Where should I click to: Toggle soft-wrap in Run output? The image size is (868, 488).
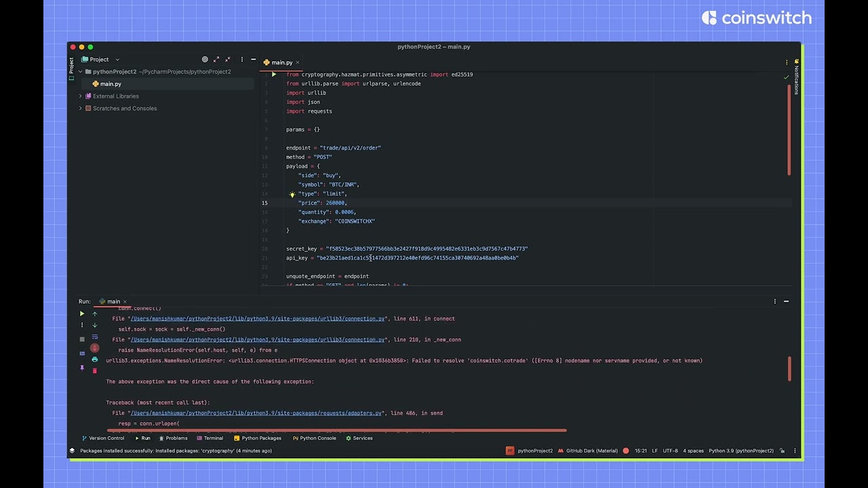click(94, 337)
